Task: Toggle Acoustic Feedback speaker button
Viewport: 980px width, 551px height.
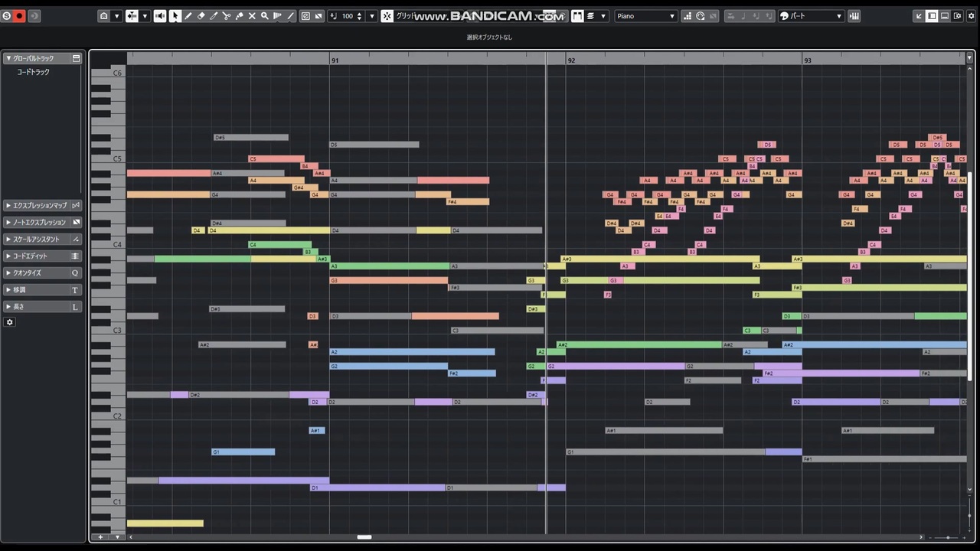Action: (x=159, y=16)
